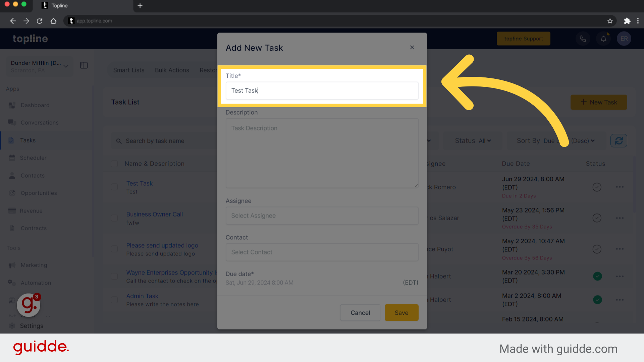The width and height of the screenshot is (644, 362).
Task: Select the New Task button
Action: coord(599,102)
